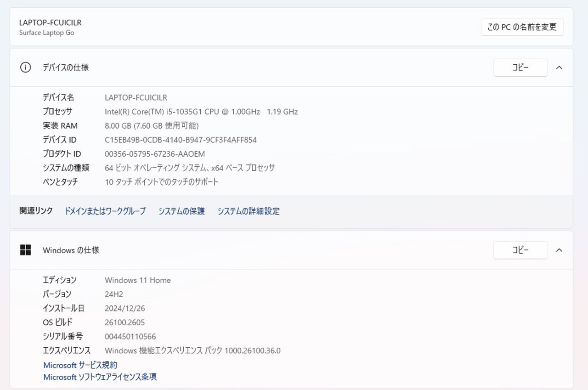Click the OS build value 26100.2605
This screenshot has height=390, width=588.
[124, 322]
